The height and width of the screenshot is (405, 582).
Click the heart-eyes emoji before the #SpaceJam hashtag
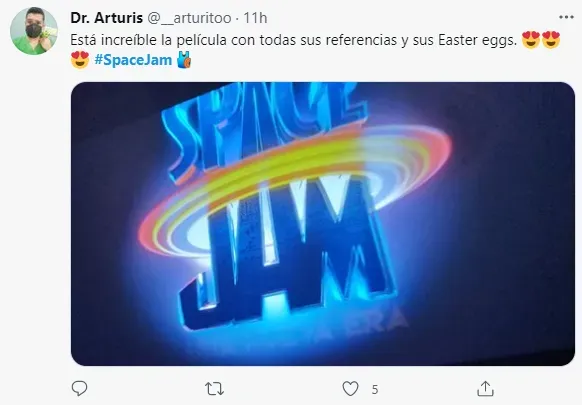pyautogui.click(x=80, y=60)
